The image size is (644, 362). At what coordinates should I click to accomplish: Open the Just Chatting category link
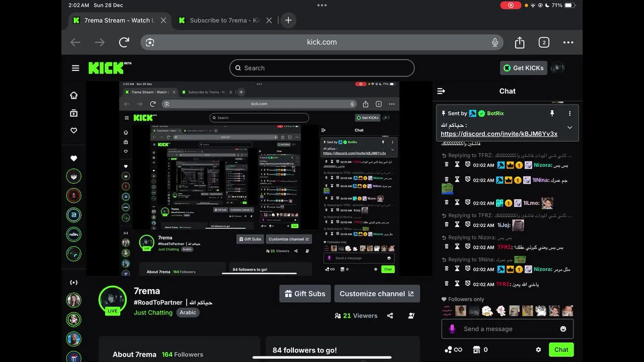pyautogui.click(x=153, y=312)
